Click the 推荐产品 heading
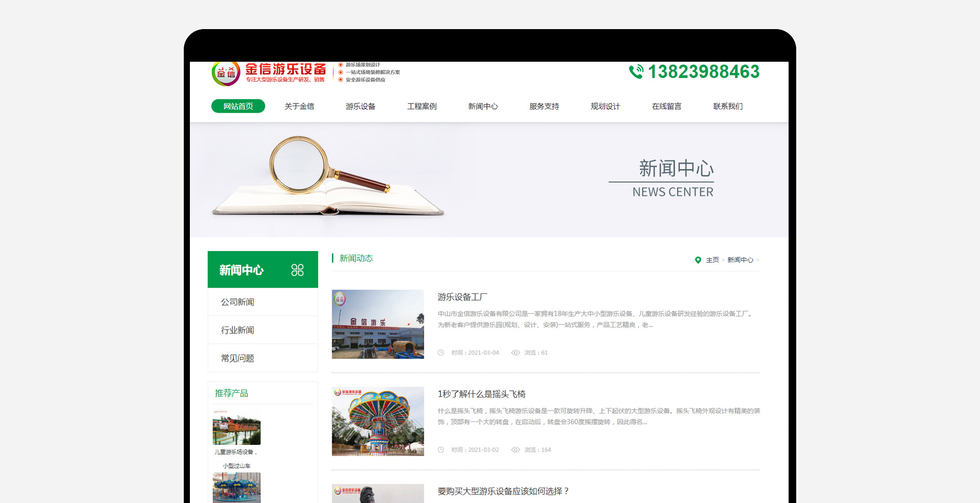This screenshot has height=503, width=980. coord(231,393)
